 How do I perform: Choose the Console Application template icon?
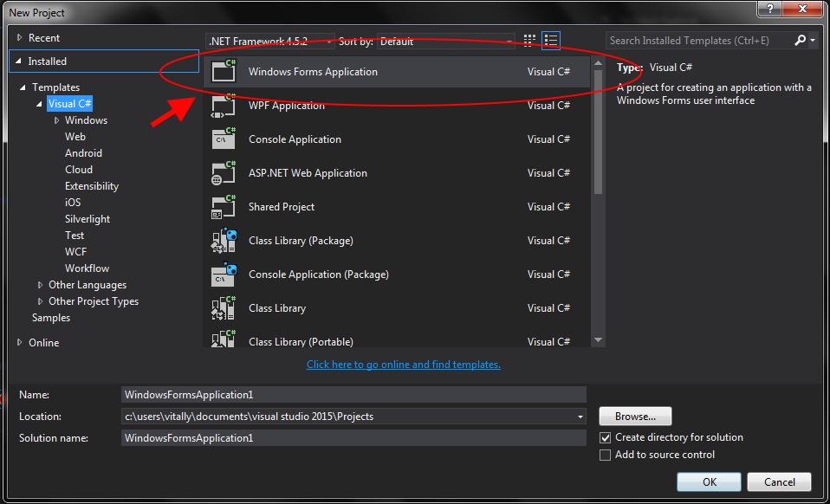[224, 139]
